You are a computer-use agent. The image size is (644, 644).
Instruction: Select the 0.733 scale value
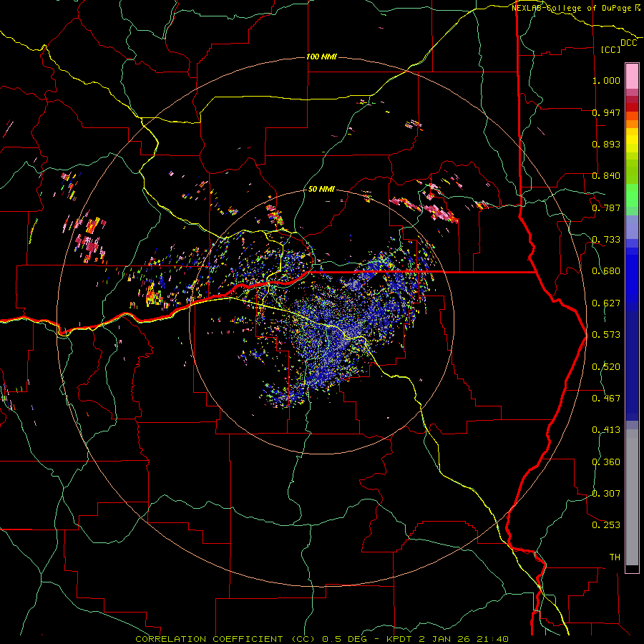point(606,240)
